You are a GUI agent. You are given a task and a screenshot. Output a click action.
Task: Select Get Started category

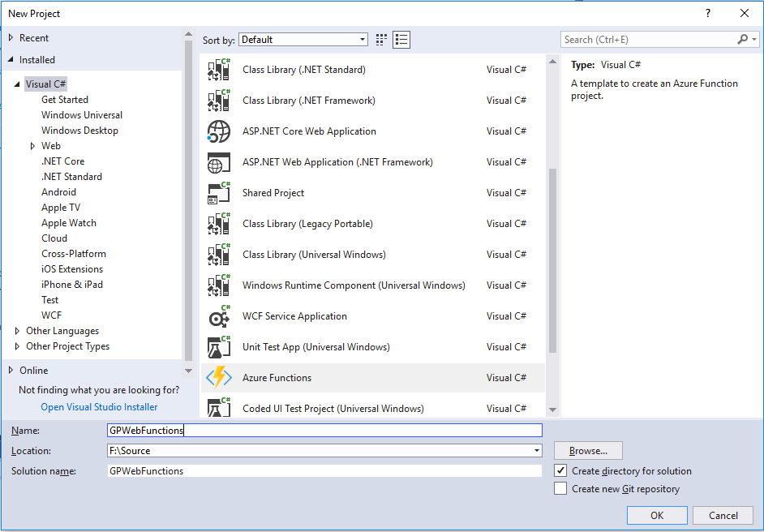click(x=65, y=100)
